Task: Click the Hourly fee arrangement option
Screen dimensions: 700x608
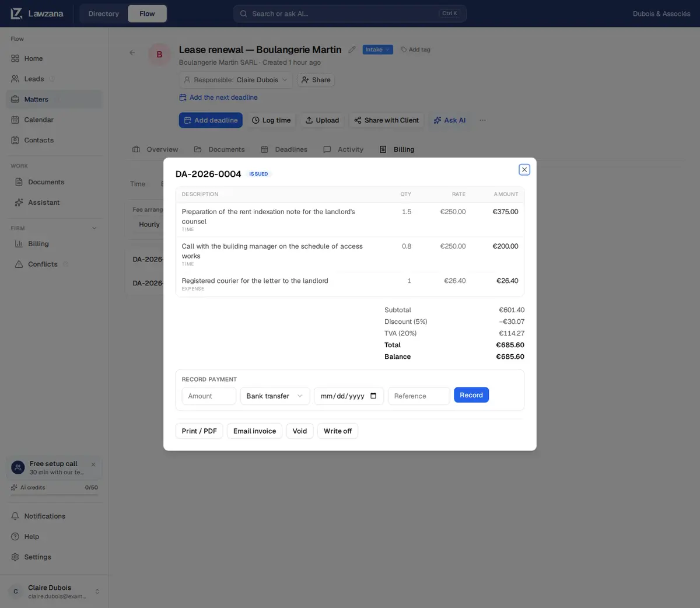Action: (149, 224)
